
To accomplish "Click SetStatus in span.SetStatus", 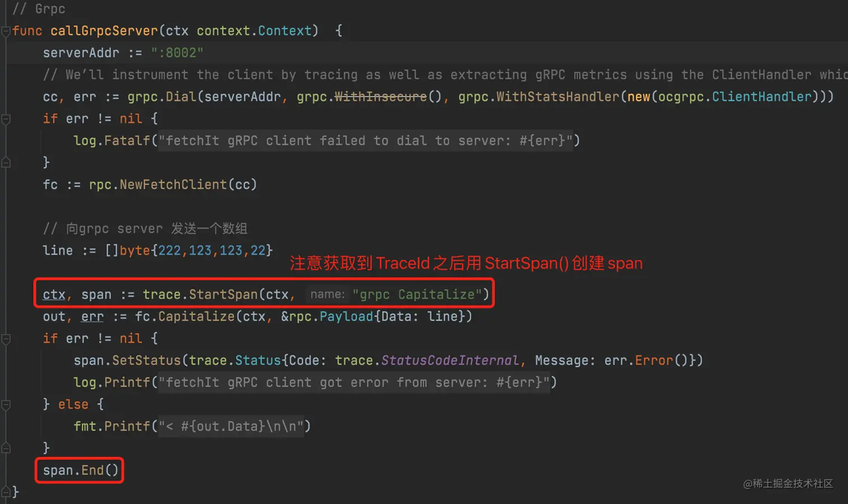I will 146,360.
